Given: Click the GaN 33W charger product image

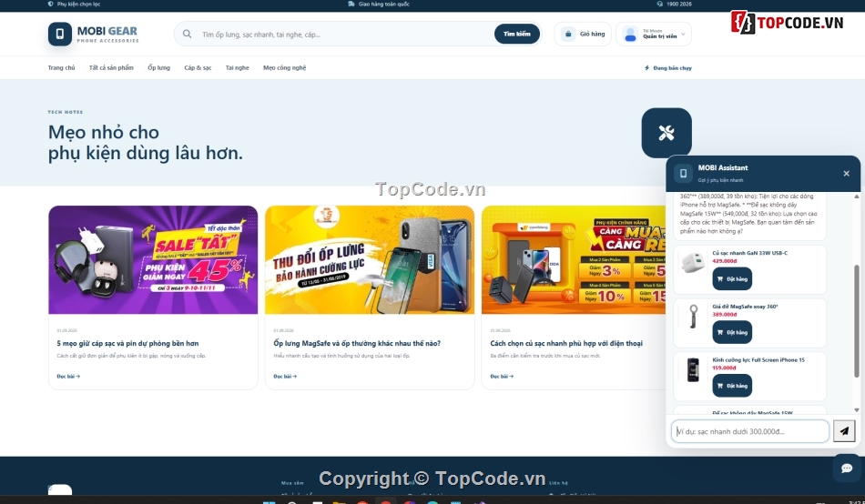Looking at the screenshot, I should point(693,263).
